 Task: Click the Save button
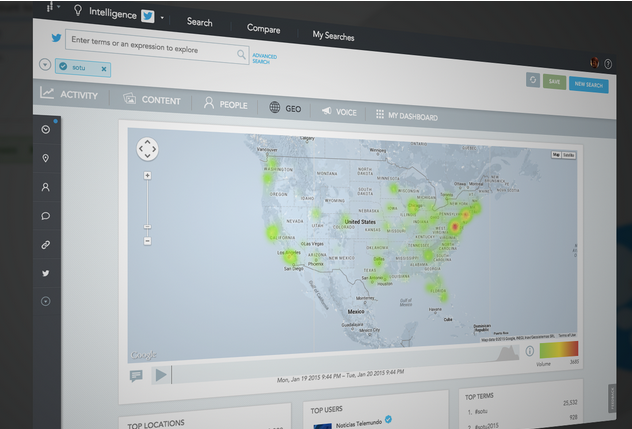[554, 82]
